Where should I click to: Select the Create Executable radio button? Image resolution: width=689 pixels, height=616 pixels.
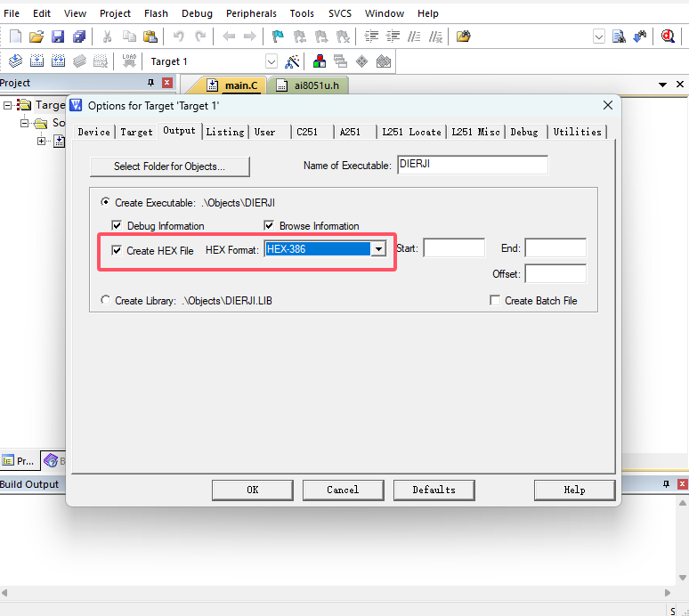(x=105, y=202)
